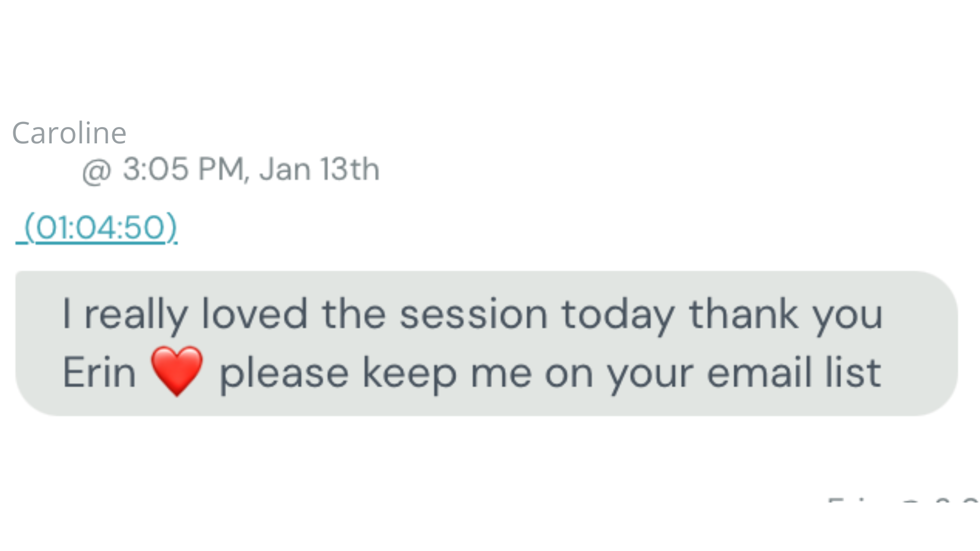The image size is (980, 551).
Task: Click the word 'loved' in the message
Action: pos(254,314)
